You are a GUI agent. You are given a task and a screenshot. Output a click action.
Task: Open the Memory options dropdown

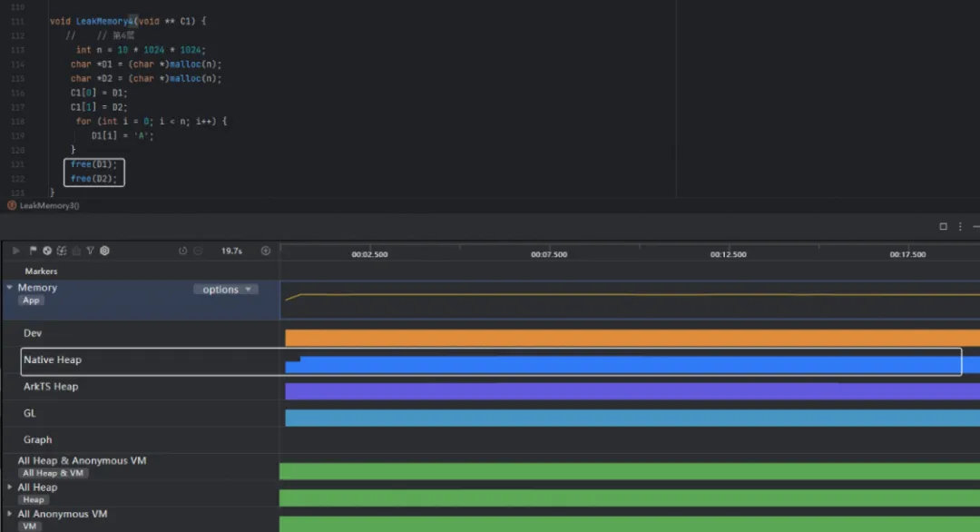226,290
